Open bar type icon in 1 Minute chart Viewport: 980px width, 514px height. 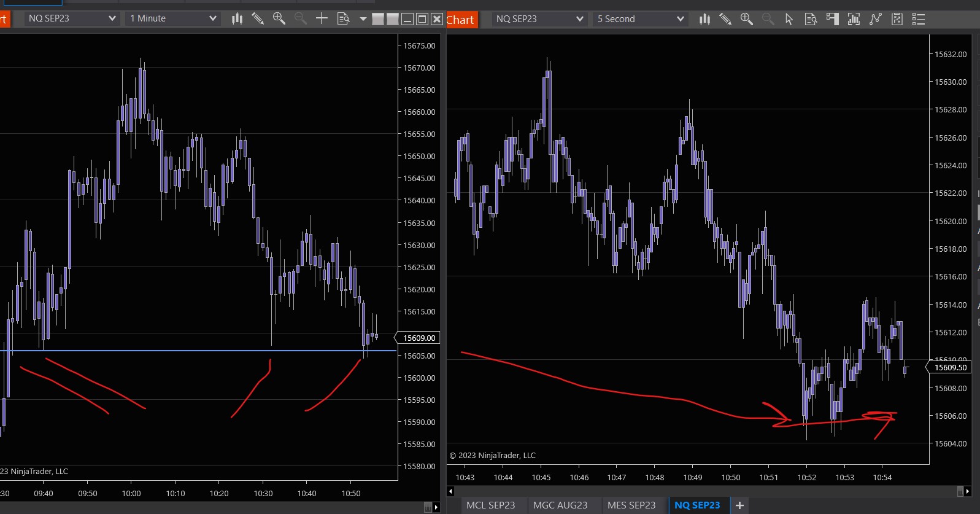[237, 18]
